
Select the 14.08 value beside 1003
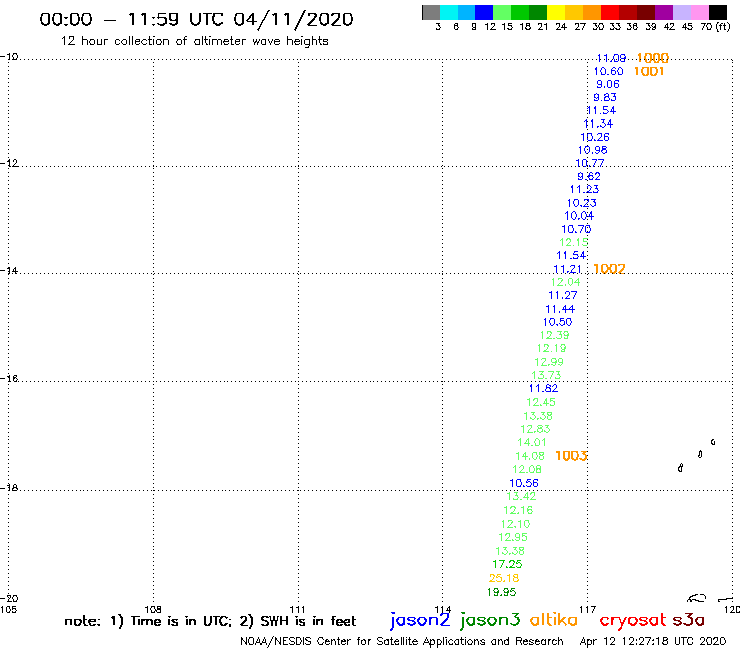(x=530, y=456)
